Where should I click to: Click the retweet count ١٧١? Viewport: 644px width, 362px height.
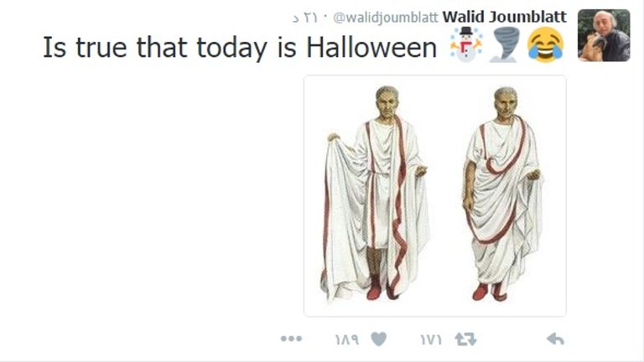[431, 340]
